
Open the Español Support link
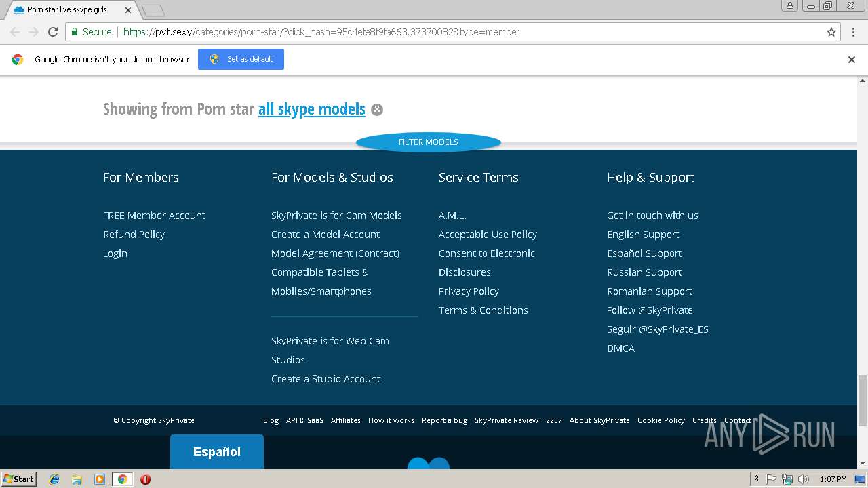click(x=644, y=253)
